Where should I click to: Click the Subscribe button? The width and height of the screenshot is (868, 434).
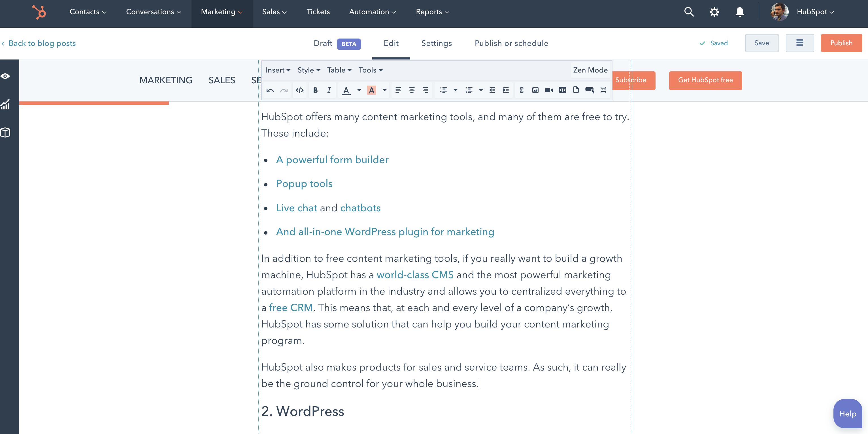[x=633, y=80]
